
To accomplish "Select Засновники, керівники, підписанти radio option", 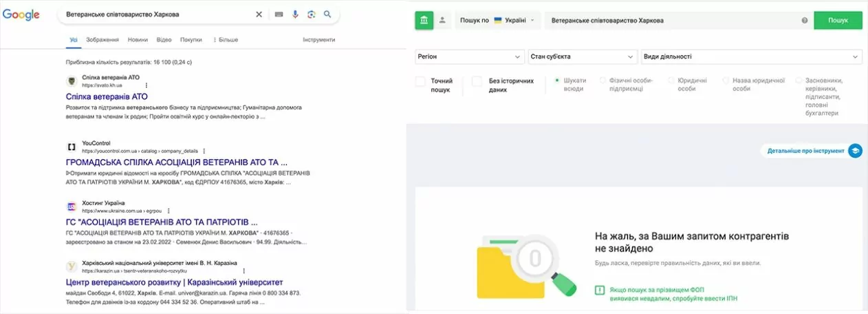I will click(799, 81).
